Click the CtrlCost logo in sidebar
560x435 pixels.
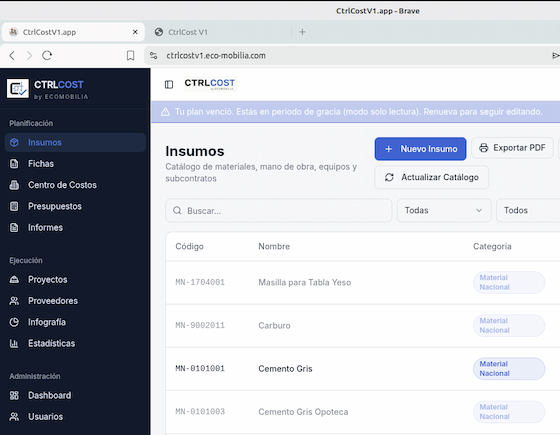[18, 89]
